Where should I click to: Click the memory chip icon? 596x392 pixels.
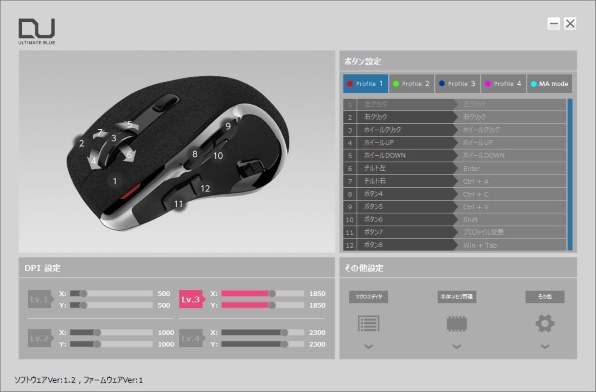(x=457, y=324)
